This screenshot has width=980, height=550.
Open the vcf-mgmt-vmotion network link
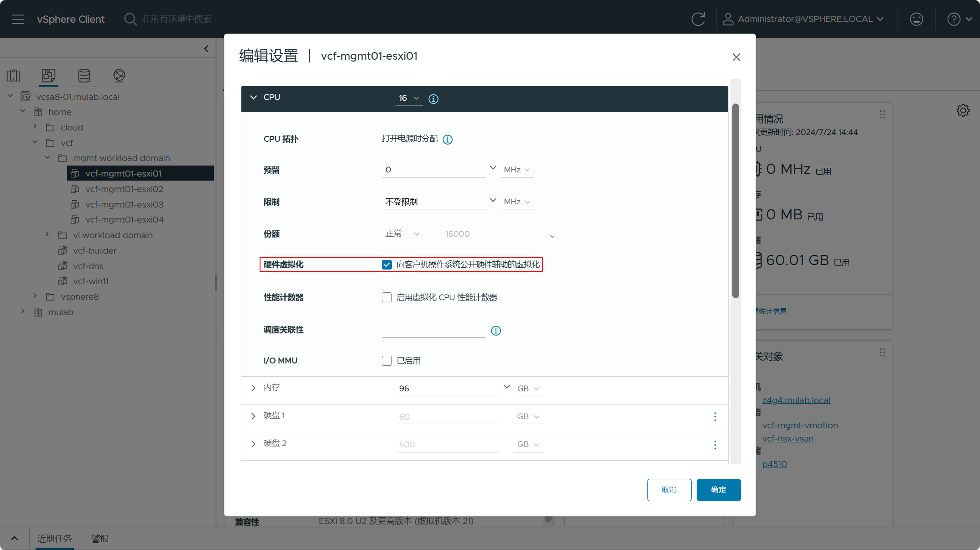(x=800, y=425)
